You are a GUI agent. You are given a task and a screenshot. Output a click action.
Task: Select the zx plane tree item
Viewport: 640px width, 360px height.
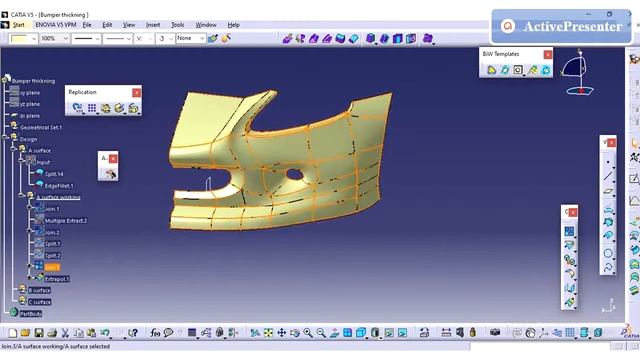(x=30, y=116)
